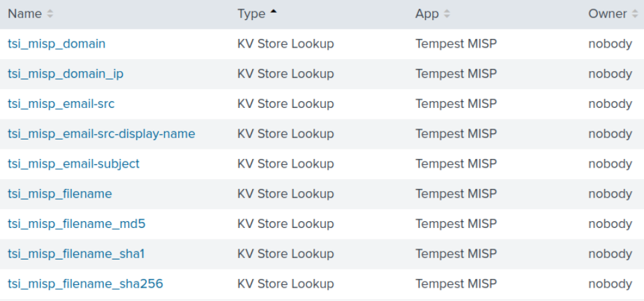Click the sort icon beside Name header
Screen dimensions: 644x301
(50, 14)
